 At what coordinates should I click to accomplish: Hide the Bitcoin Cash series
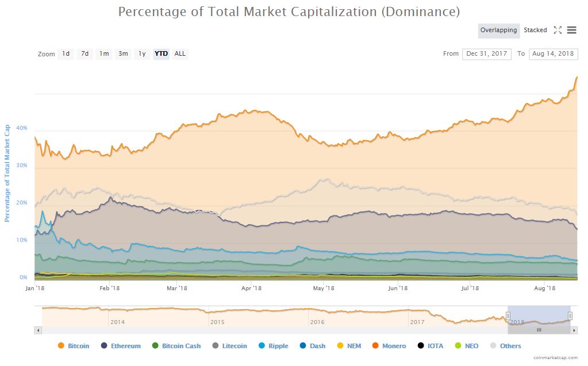coord(155,345)
